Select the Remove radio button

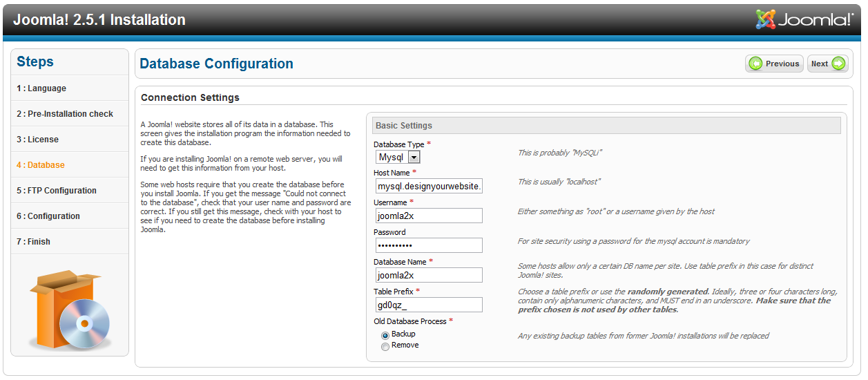pyautogui.click(x=385, y=346)
